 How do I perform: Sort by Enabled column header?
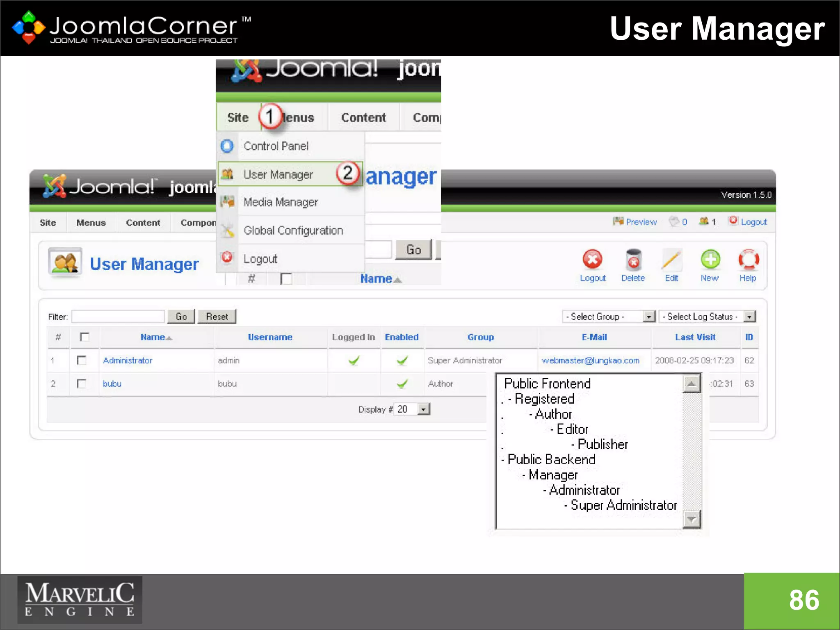pyautogui.click(x=402, y=337)
